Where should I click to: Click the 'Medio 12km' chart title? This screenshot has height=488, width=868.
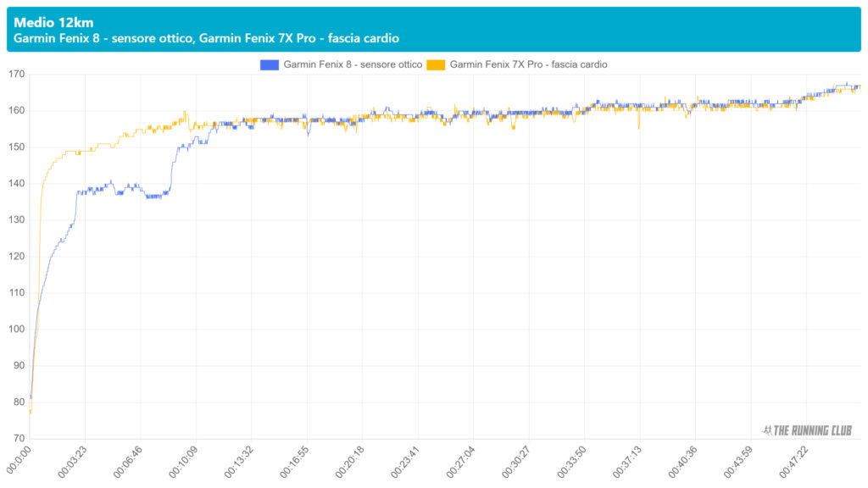coord(53,23)
